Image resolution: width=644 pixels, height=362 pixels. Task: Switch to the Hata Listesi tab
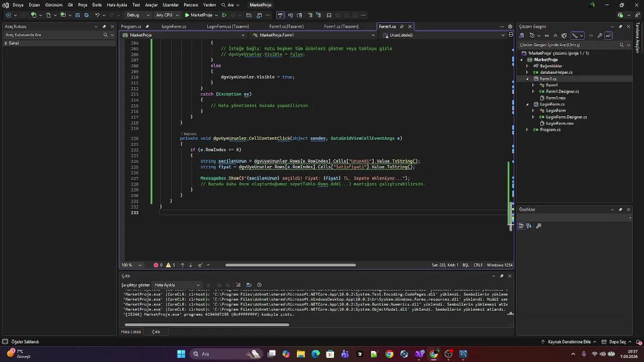coord(131,332)
